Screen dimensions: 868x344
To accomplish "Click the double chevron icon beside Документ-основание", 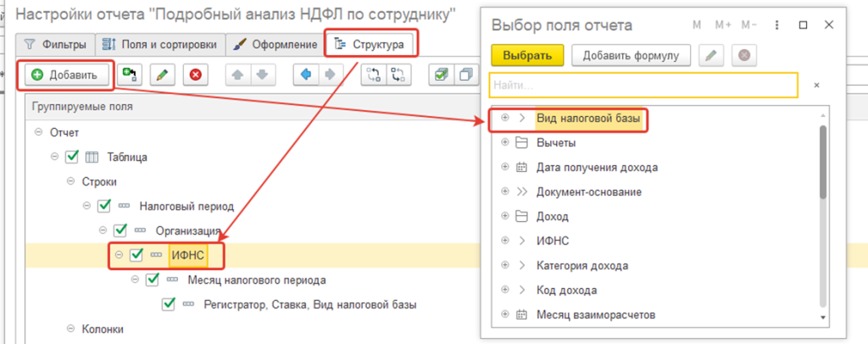I will [x=521, y=191].
